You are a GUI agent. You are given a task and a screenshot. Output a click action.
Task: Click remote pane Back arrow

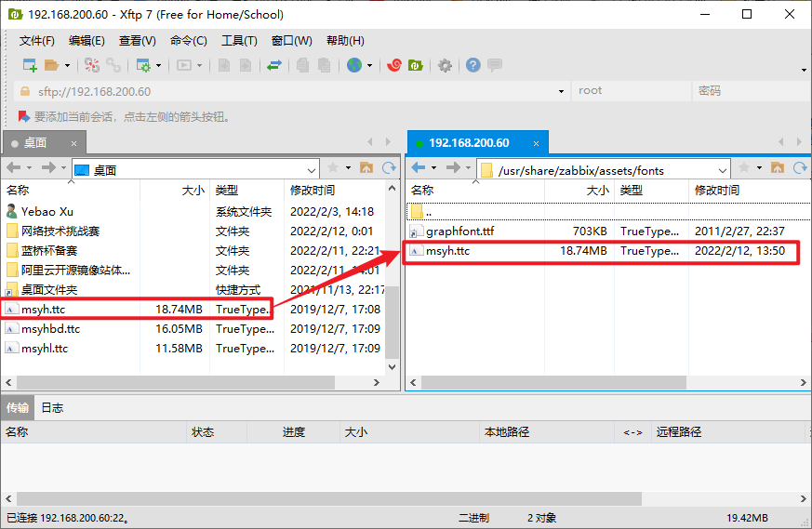tap(418, 167)
